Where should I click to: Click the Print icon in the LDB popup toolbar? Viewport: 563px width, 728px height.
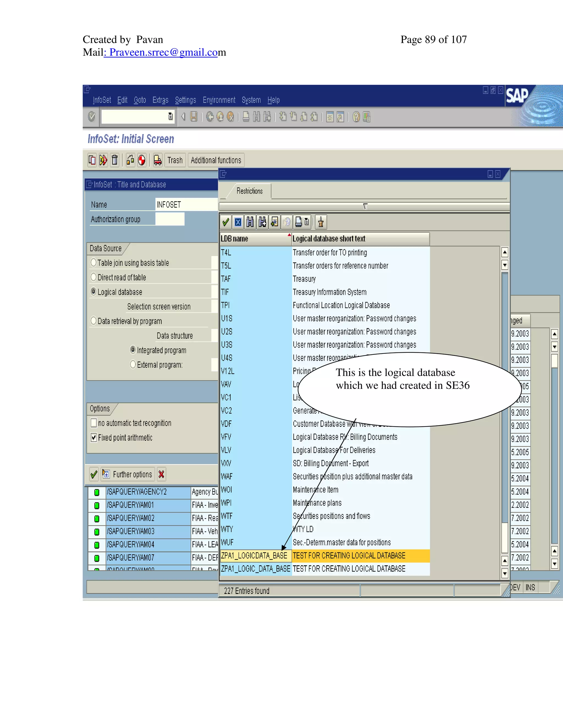click(x=299, y=222)
